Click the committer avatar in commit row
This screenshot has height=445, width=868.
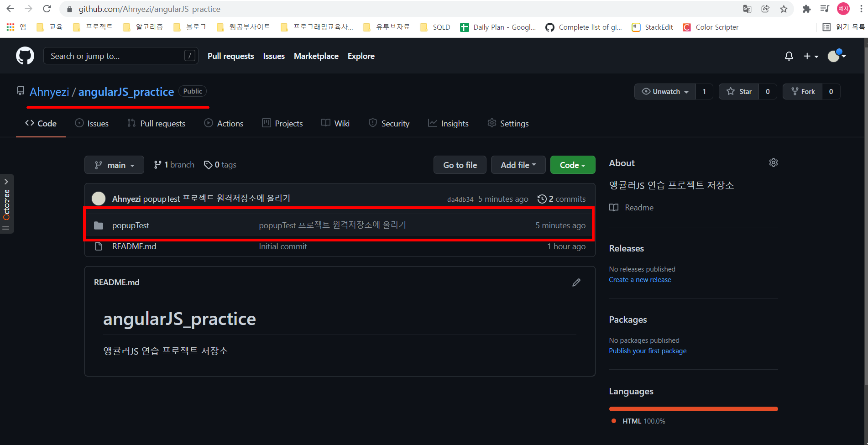click(99, 199)
